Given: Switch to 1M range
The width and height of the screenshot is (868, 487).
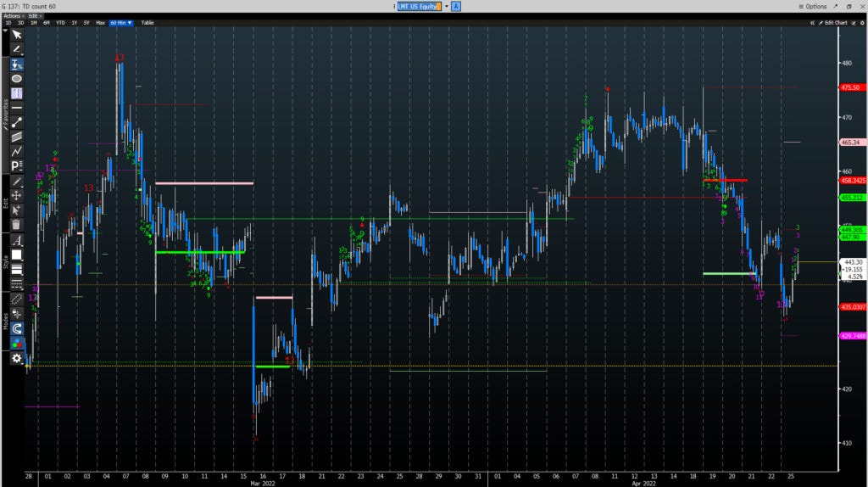Looking at the screenshot, I should [34, 23].
